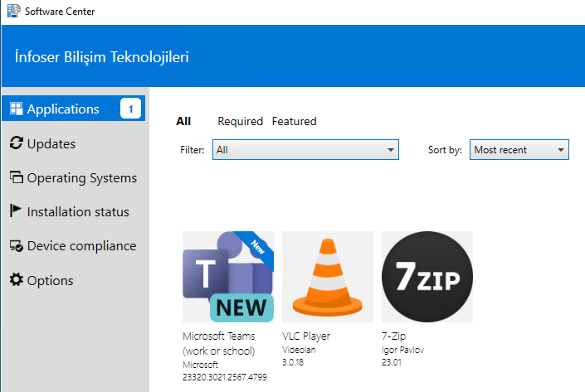Click the Updates refresh arrows icon
This screenshot has height=392, width=585.
coord(16,143)
